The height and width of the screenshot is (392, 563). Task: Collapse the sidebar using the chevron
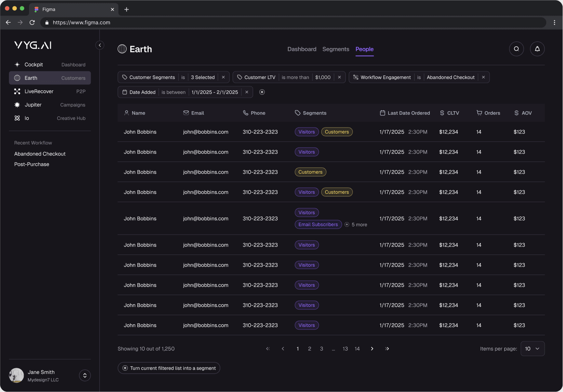tap(100, 45)
